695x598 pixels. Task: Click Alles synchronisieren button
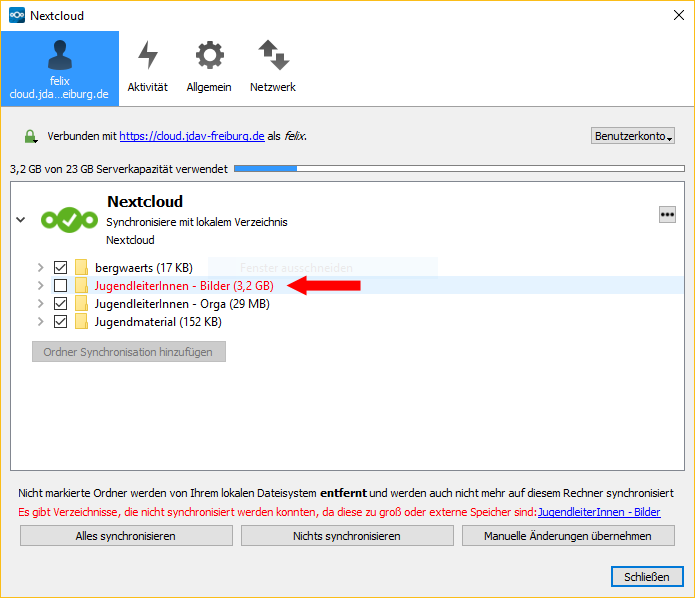point(126,535)
